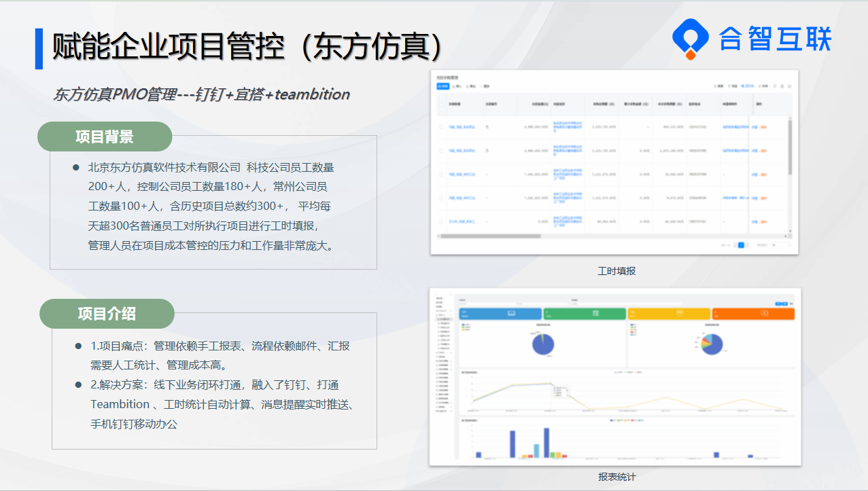The height and width of the screenshot is (491, 868).
Task: Click the search magnifier icon in the table toolbar
Action: [714, 86]
